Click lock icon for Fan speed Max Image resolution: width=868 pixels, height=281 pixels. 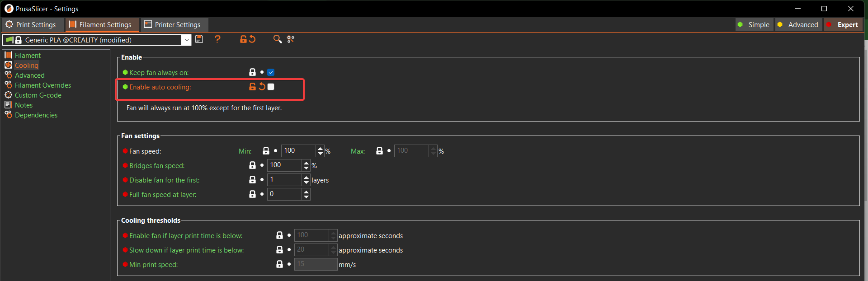coord(379,151)
